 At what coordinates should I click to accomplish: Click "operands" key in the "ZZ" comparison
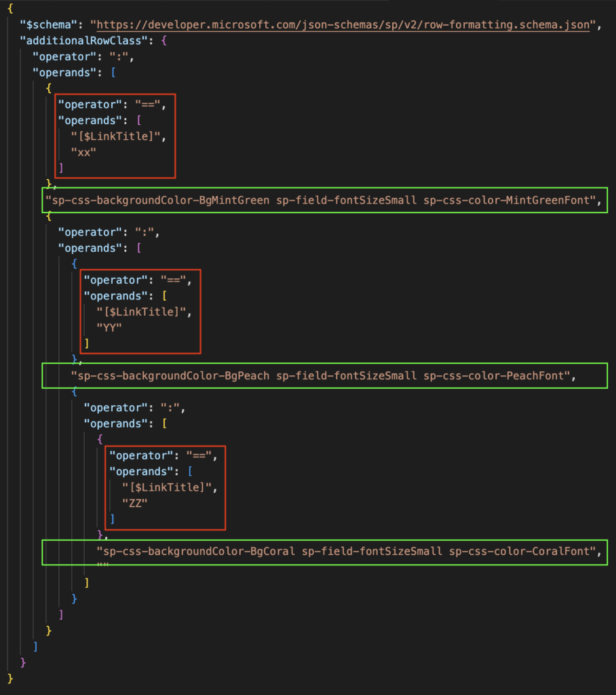pos(141,472)
